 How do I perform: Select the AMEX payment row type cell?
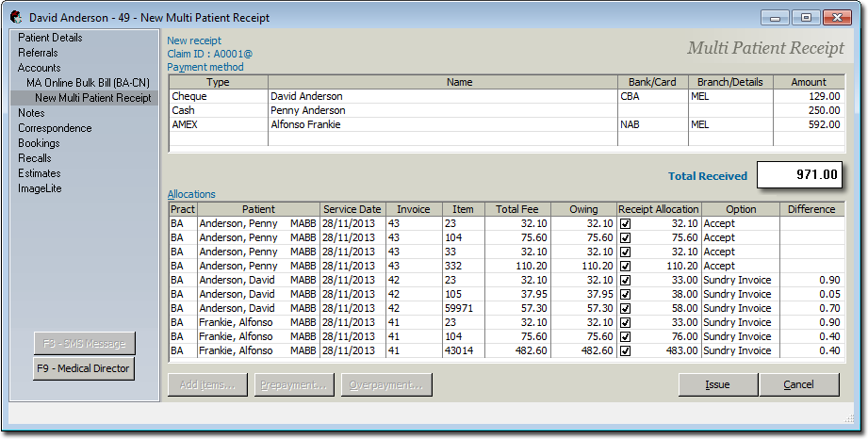[218, 124]
